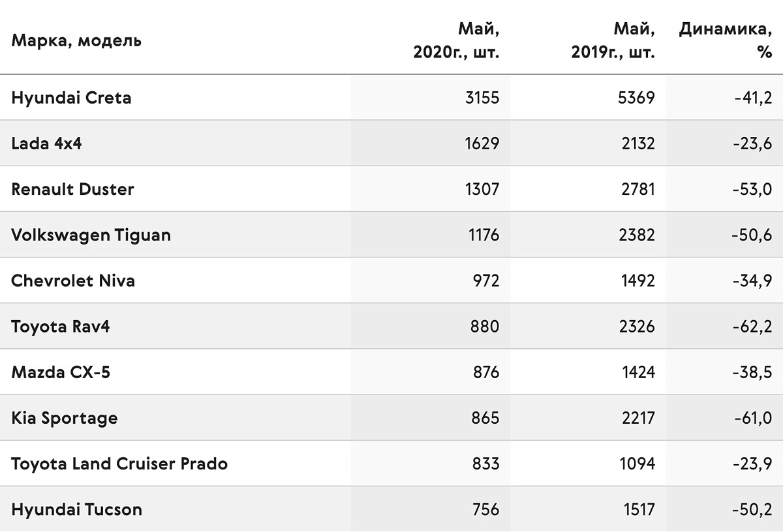Viewport: 783px width, 532px height.
Task: Click the 'Май, 2019г., шт.' column header
Action: tap(613, 40)
